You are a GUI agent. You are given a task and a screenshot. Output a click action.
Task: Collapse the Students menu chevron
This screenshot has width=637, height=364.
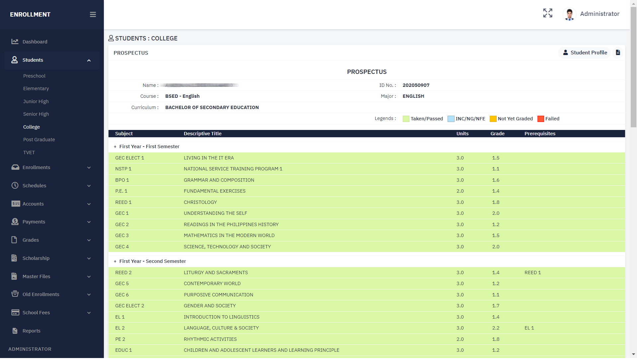click(89, 60)
